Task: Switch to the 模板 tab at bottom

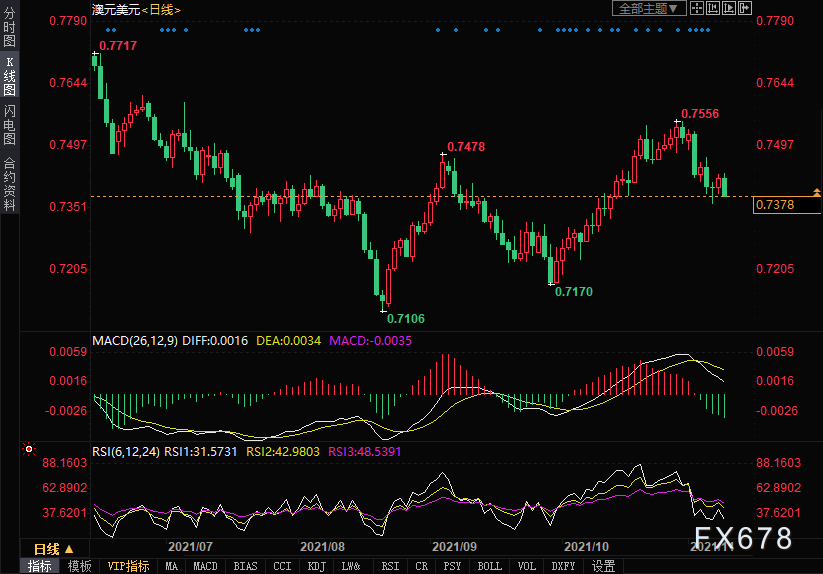Action: pos(79,566)
